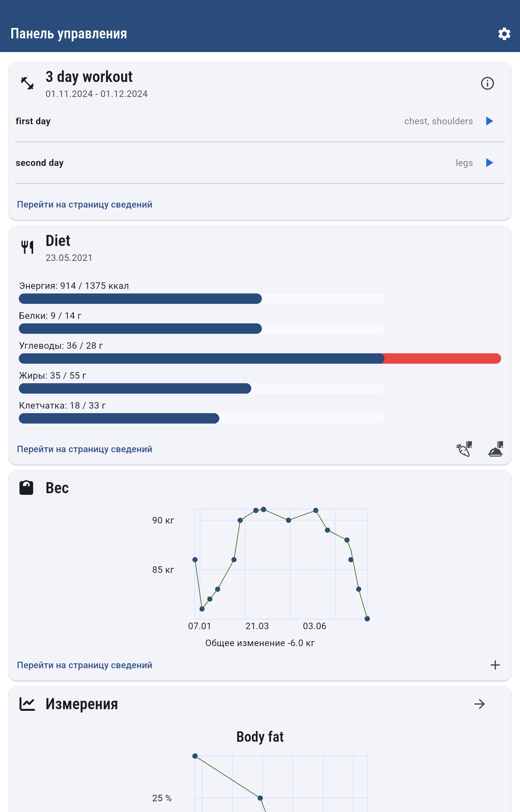Click the Body fat chart title
This screenshot has height=812, width=520.
(260, 737)
